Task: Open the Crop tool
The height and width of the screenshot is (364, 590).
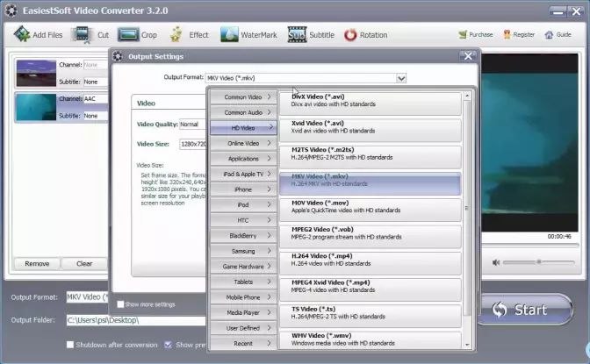Action: click(x=137, y=35)
